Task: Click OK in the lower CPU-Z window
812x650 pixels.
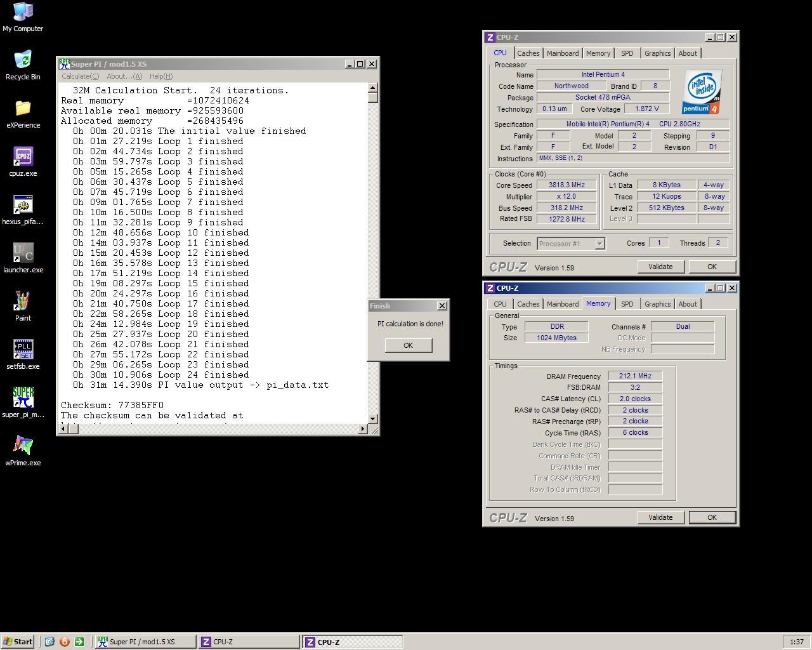Action: tap(712, 517)
